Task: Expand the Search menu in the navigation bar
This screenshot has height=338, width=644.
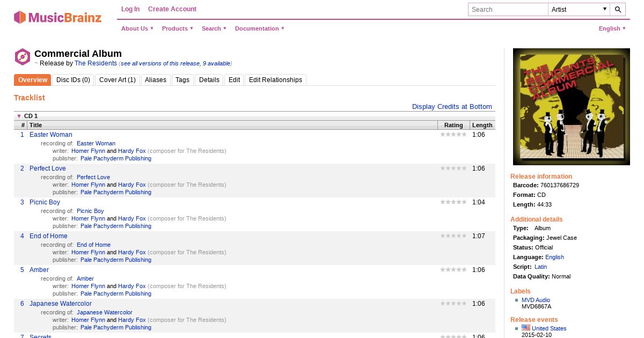Action: pyautogui.click(x=214, y=28)
